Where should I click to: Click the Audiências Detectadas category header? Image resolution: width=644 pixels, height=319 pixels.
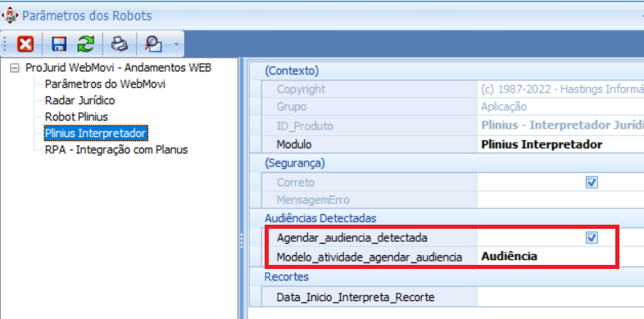(x=320, y=218)
